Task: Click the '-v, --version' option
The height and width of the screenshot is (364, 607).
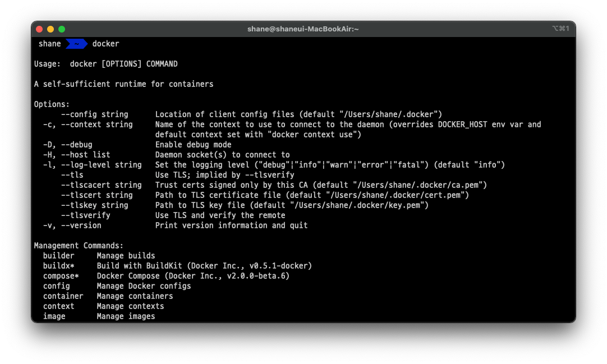Action: [72, 225]
